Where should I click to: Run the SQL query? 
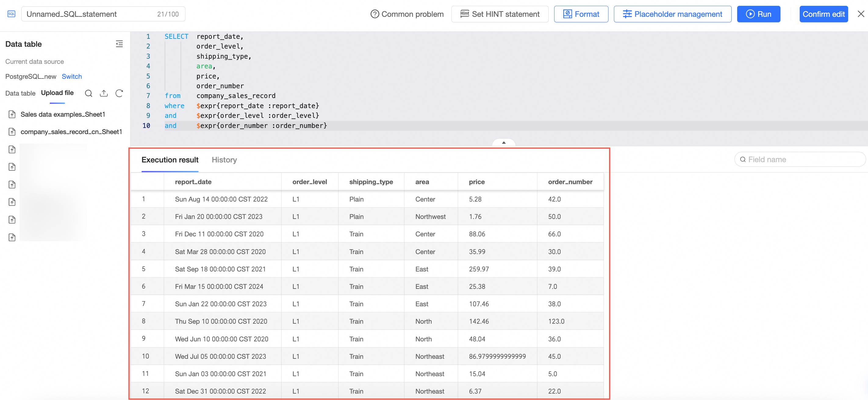758,14
